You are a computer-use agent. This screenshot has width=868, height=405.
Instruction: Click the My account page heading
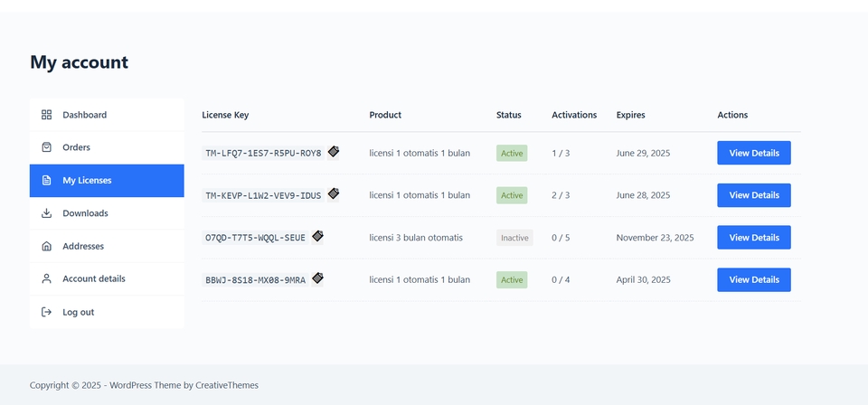pos(80,62)
